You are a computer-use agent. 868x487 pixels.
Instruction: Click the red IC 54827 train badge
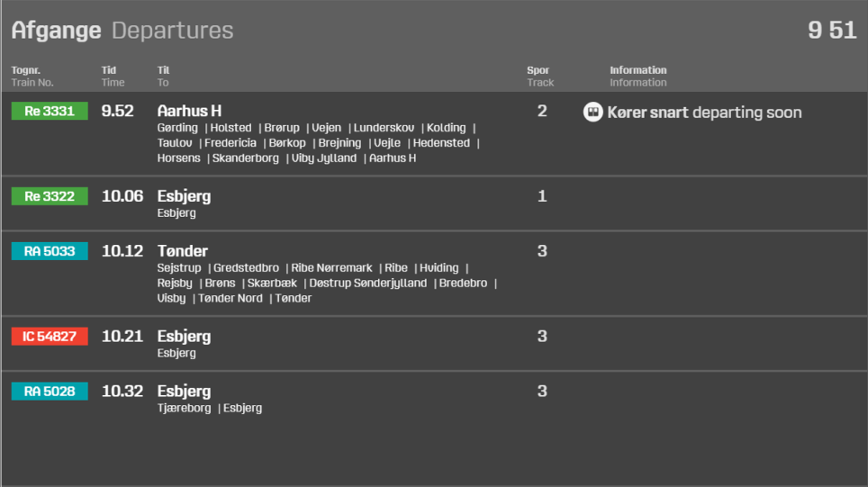tap(50, 337)
